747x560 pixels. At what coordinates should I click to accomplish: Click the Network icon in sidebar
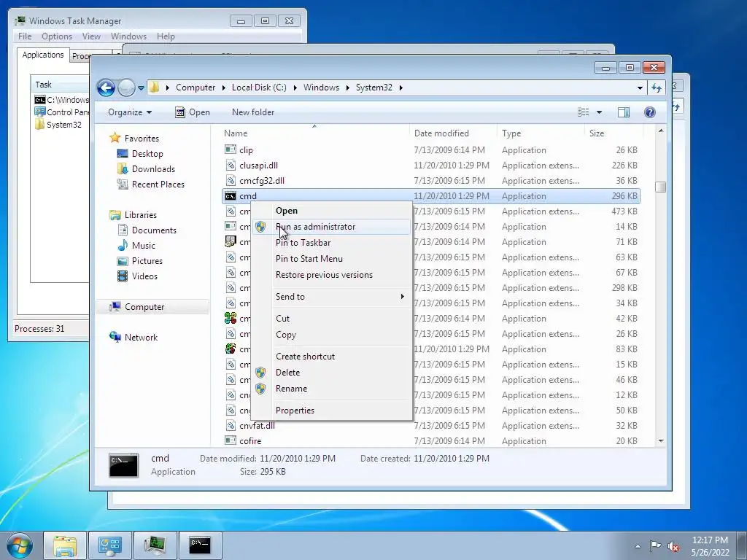115,337
